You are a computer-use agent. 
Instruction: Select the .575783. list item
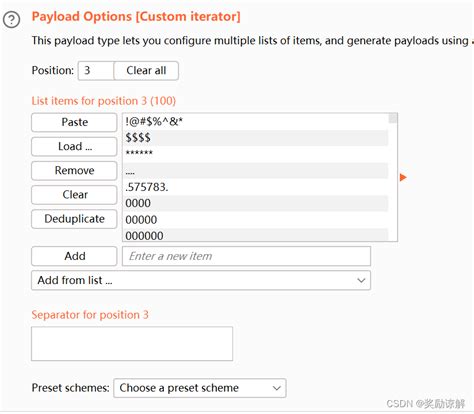click(255, 187)
